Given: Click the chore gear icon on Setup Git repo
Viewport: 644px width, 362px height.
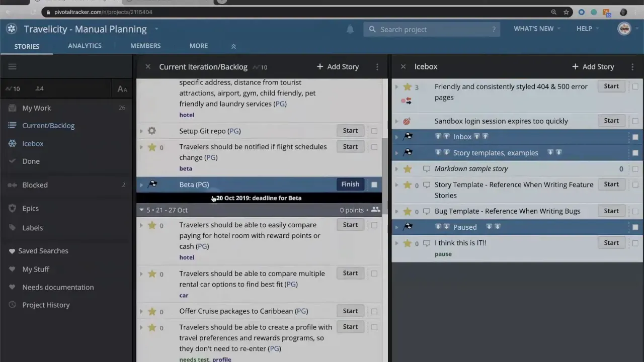Looking at the screenshot, I should coord(151,131).
